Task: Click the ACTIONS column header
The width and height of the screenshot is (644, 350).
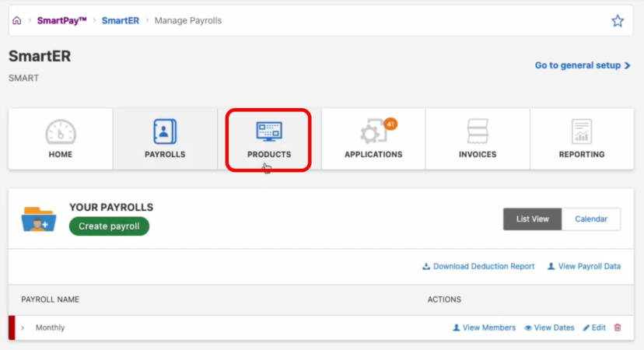Action: pos(444,299)
